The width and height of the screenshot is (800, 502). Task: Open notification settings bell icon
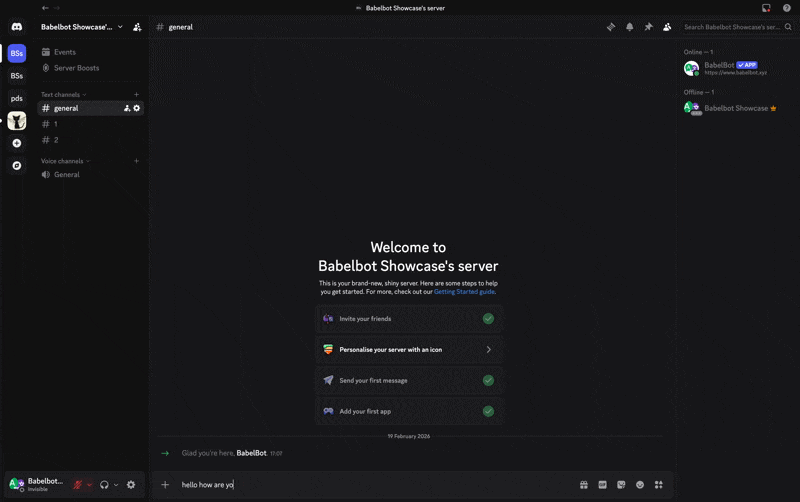pos(630,27)
